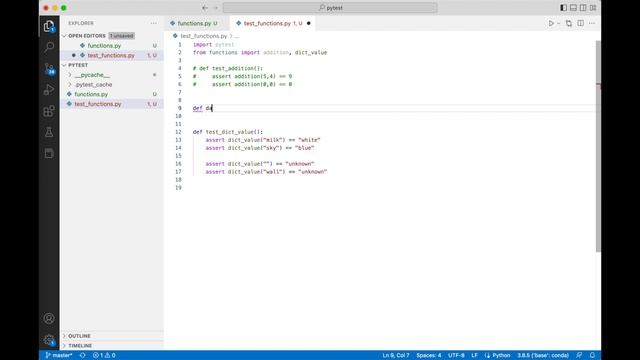Open run options dropdown next to play button
This screenshot has height=360, width=640.
coord(559,23)
